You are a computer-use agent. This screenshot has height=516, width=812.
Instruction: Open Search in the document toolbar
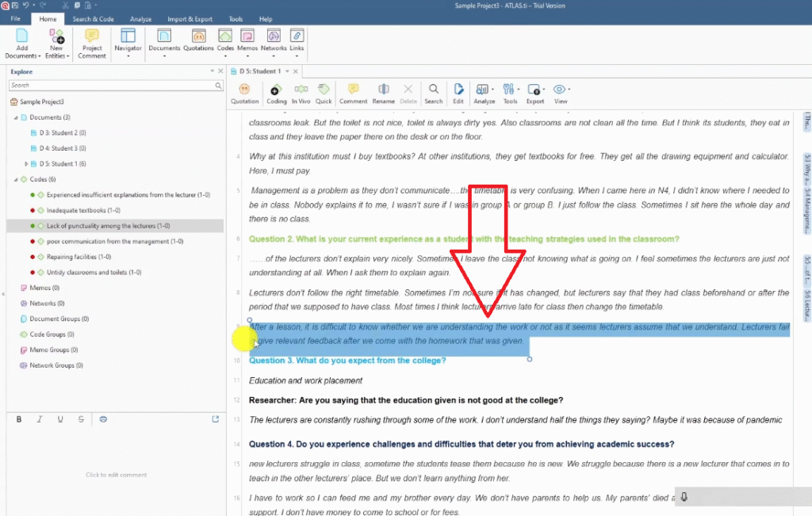[433, 94]
